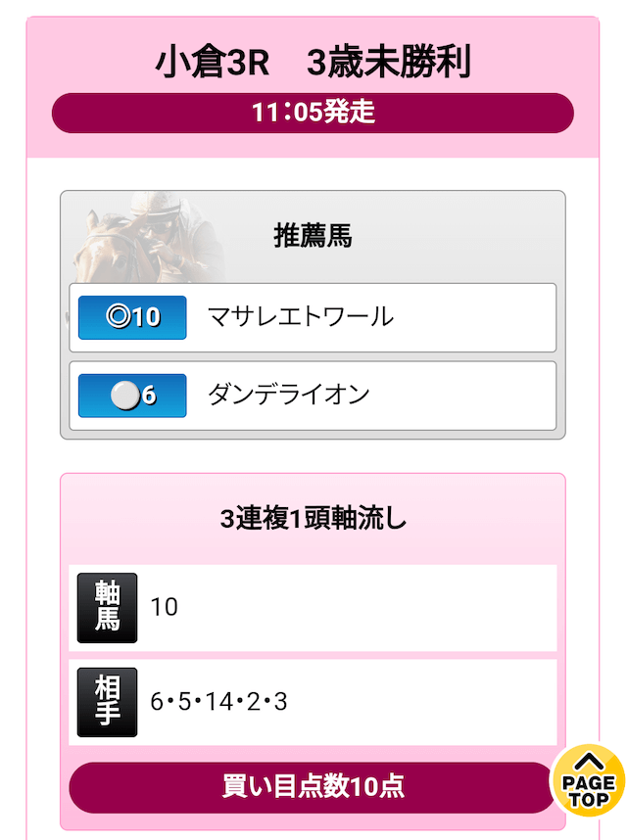
Task: Click the ◎10 blue badge
Action: tap(132, 317)
